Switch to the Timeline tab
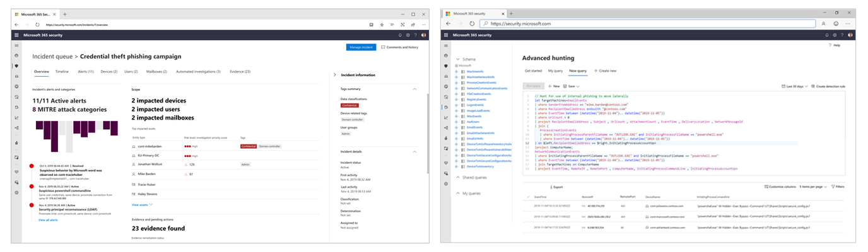The image size is (868, 252). (x=62, y=72)
